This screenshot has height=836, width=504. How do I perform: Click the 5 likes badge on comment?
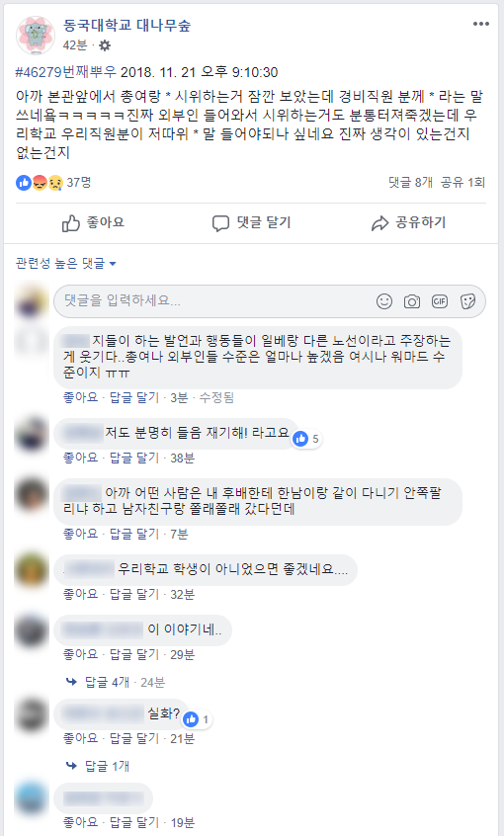point(306,439)
